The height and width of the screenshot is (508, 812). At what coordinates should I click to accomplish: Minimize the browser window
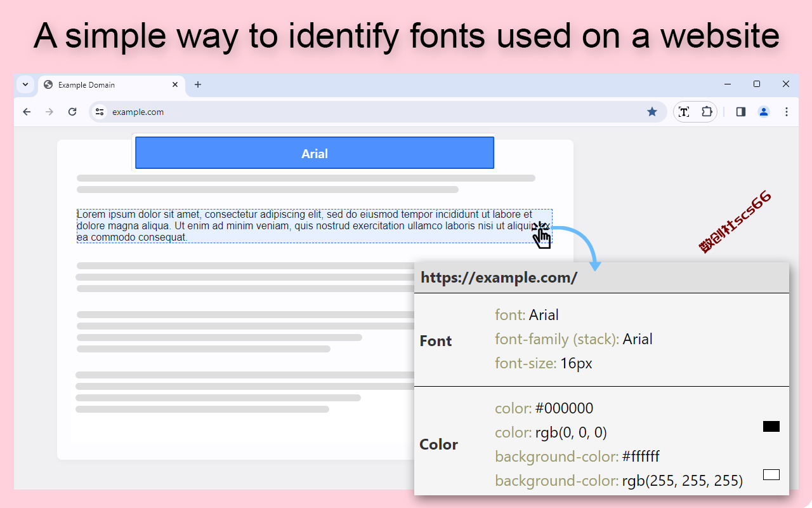[728, 84]
